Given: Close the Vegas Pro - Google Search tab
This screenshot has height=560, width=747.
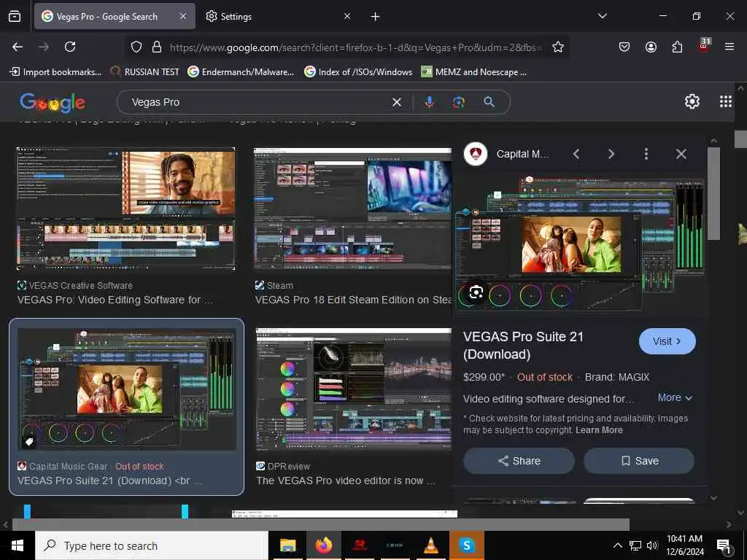Looking at the screenshot, I should (183, 17).
